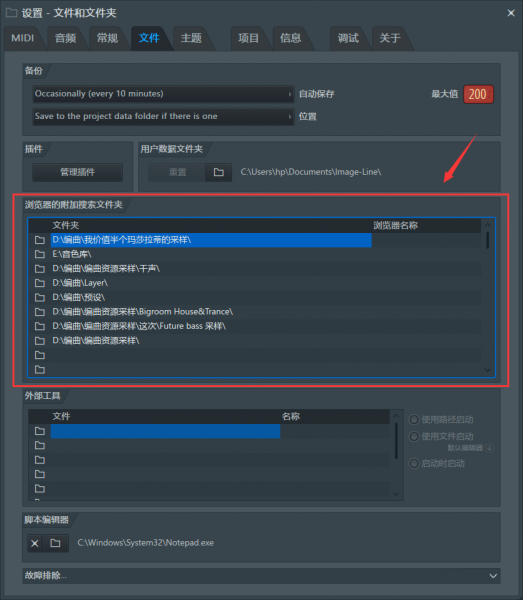Open the 关于 tab
The image size is (523, 600).
pos(390,38)
